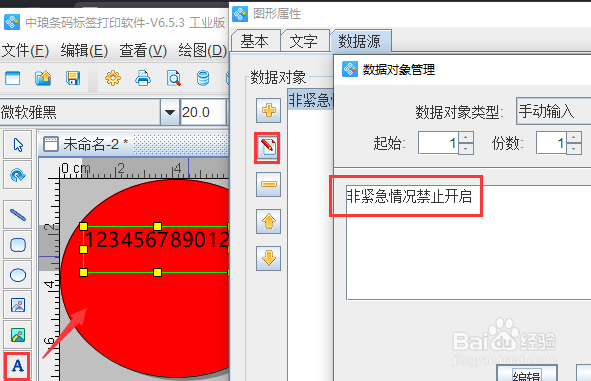The image size is (591, 381).
Task: Move data object down with arrow button
Action: pyautogui.click(x=268, y=258)
